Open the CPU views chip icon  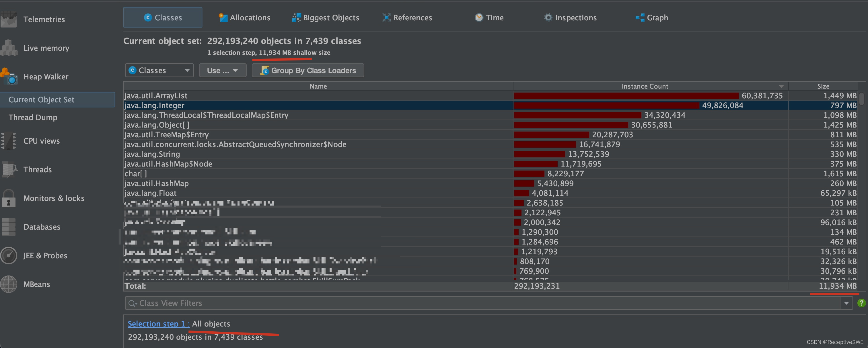(8, 141)
